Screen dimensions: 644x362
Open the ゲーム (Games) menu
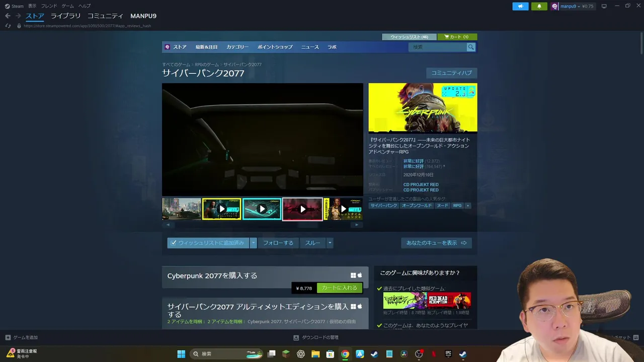click(x=67, y=6)
